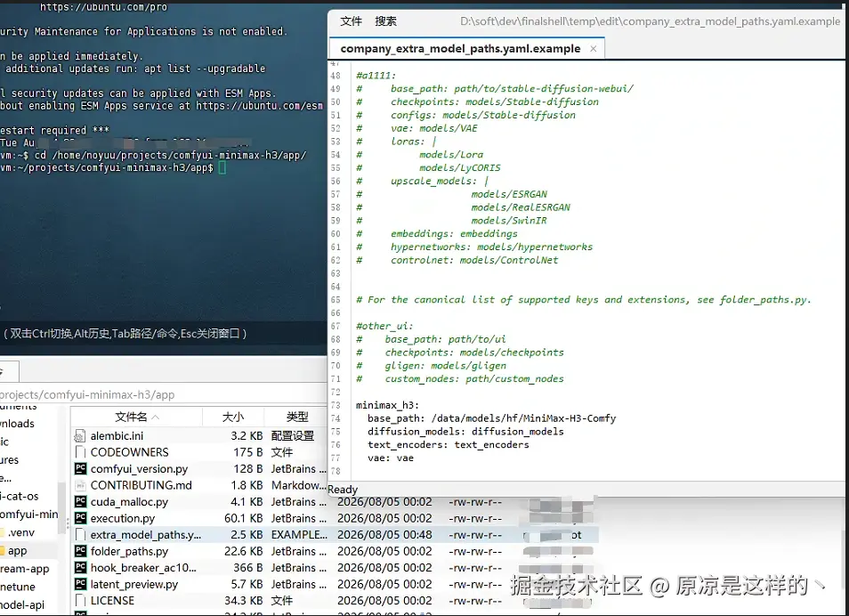The image size is (849, 616).
Task: Click the extra_model_paths file icon
Action: coord(80,535)
